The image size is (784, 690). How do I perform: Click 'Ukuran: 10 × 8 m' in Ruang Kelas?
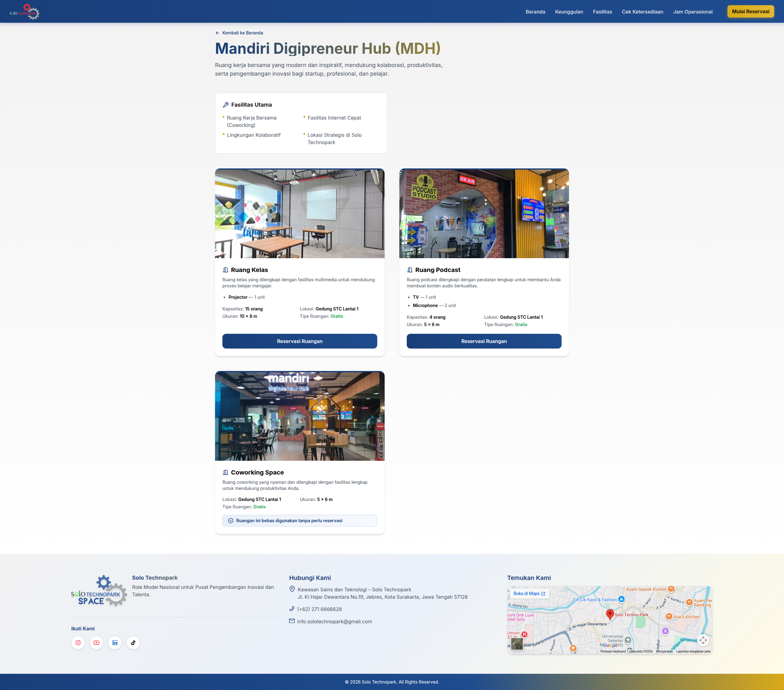coord(240,316)
